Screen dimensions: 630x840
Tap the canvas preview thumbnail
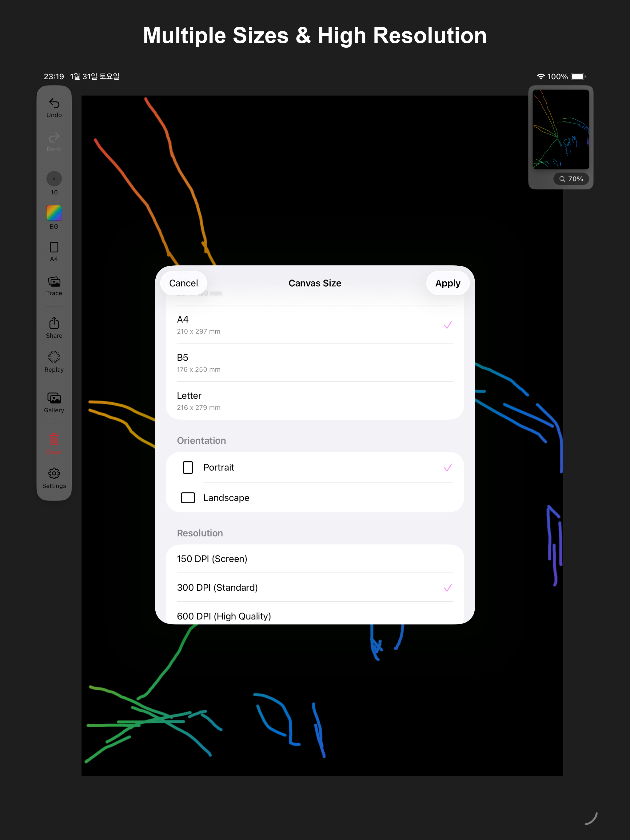[x=561, y=129]
